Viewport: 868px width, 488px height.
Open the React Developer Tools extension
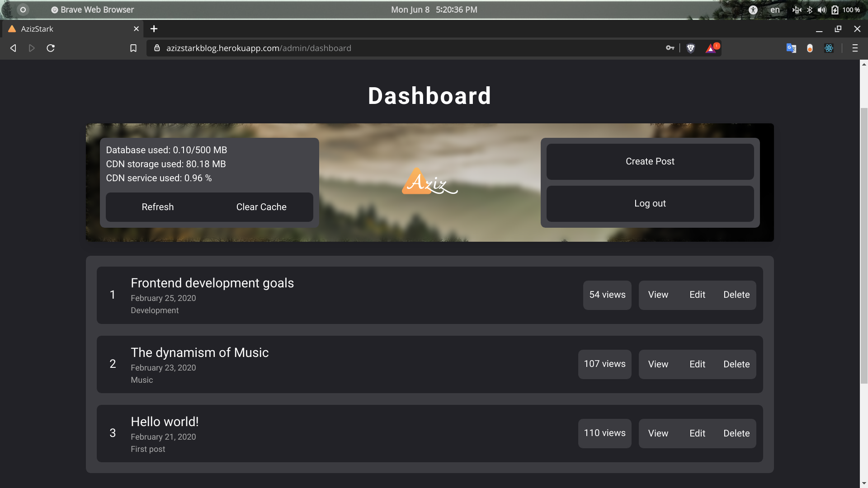[829, 48]
